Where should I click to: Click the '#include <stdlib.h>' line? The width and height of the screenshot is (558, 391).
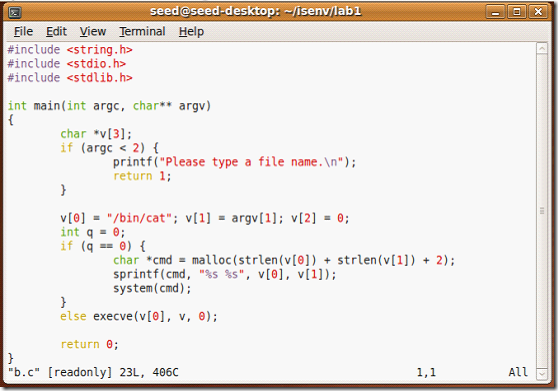point(70,78)
